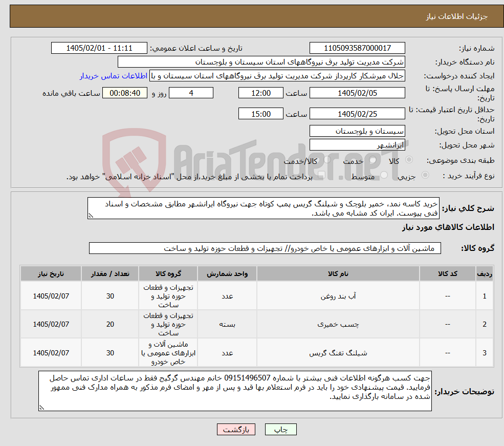Viewport: 504px width, 446px height.
Task: Click date 1405/02/07 in the چسب خمیری row
Action: [x=51, y=325]
